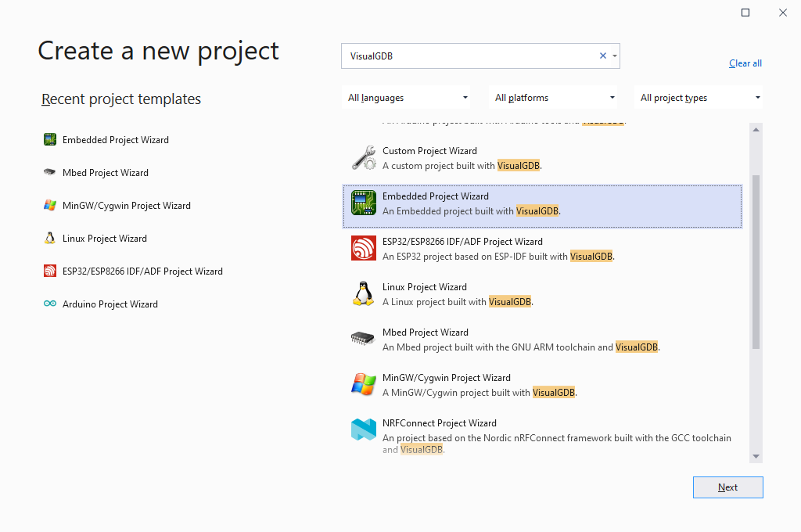Viewport: 801px width, 532px height.
Task: Click the Next button
Action: 728,487
